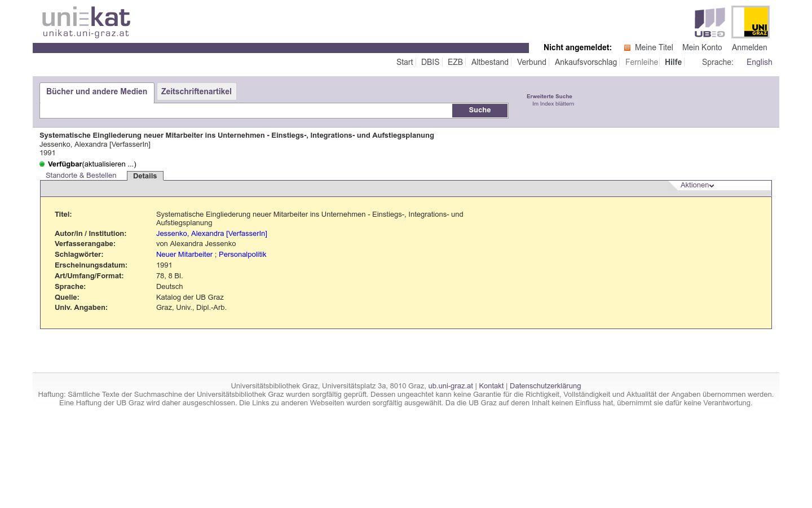Open the DBIS link

pos(430,62)
